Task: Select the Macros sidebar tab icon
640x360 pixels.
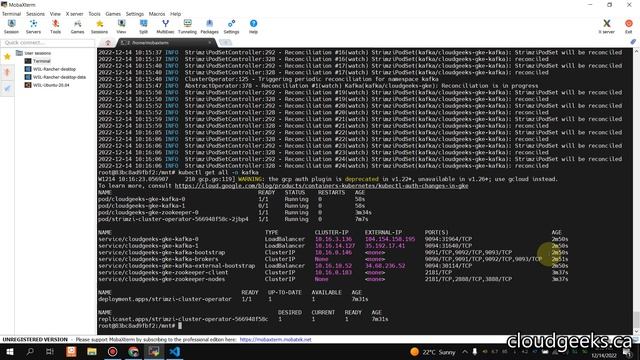Action: pos(7,89)
